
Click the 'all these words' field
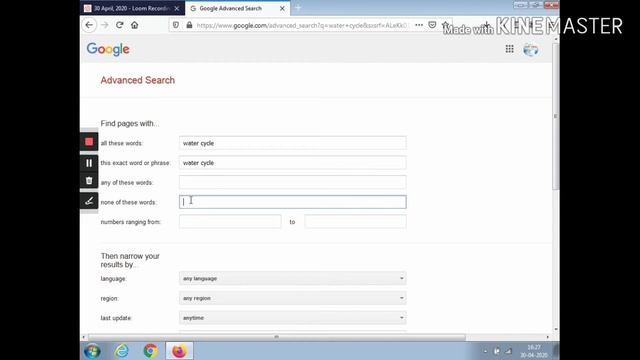(x=293, y=143)
